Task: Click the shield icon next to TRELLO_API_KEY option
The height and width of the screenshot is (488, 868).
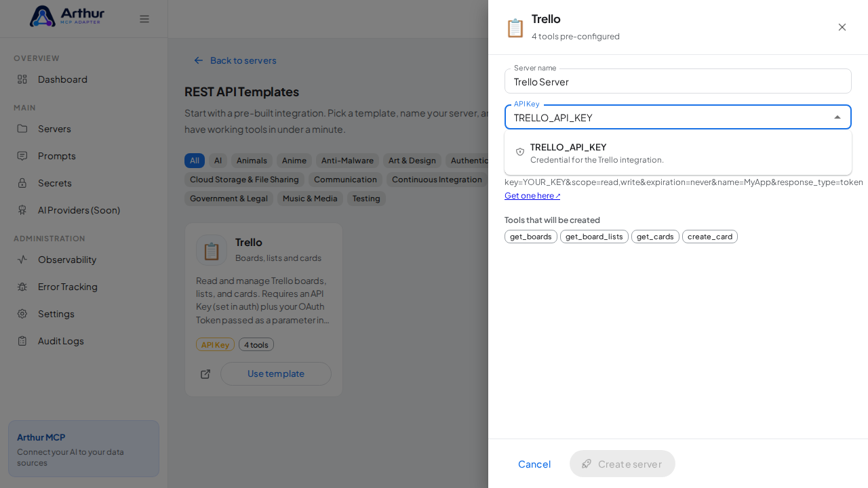Action: point(520,152)
